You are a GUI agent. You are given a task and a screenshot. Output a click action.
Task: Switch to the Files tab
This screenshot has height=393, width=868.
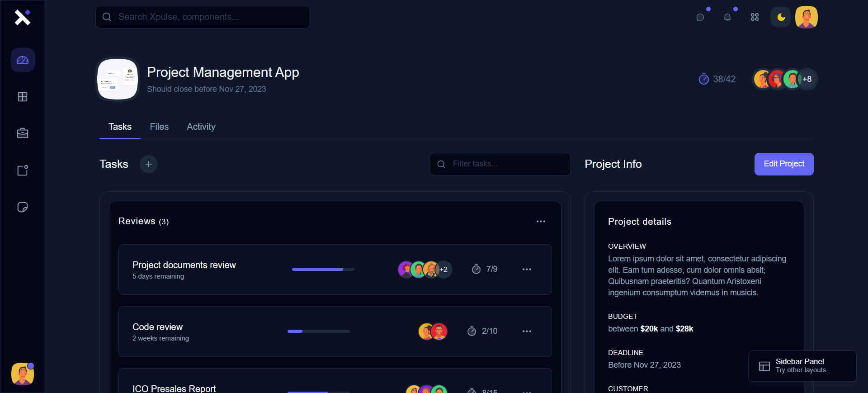click(x=159, y=127)
